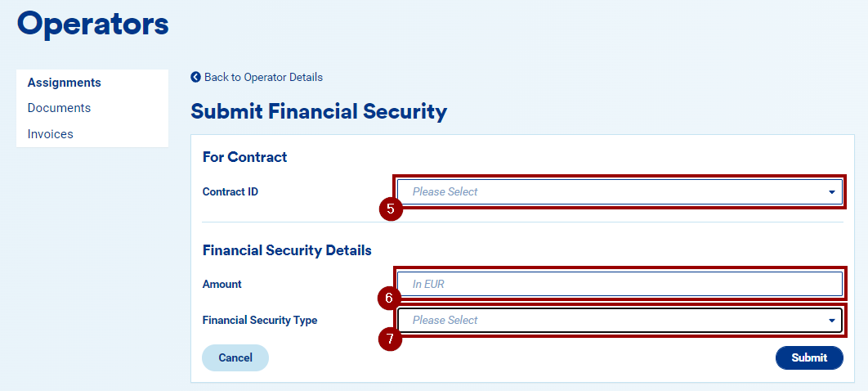Click the 'Operators' page heading
Screen dimensions: 868x391
point(93,24)
